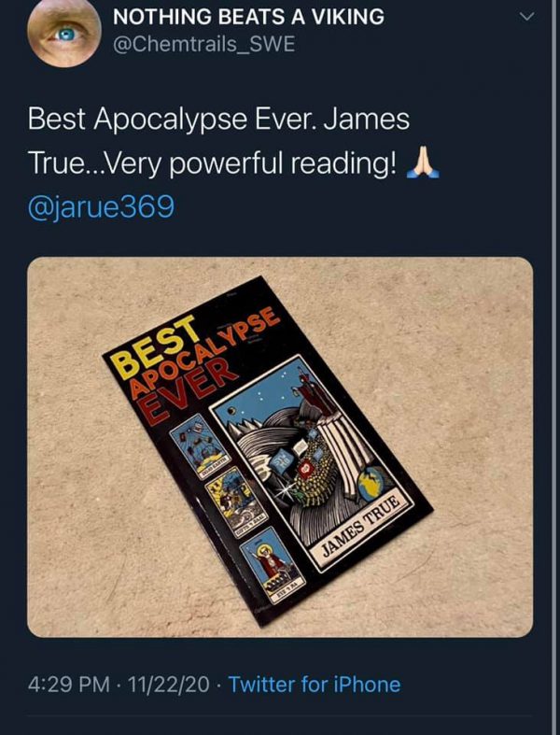This screenshot has width=560, height=735.
Task: Open the eye profile picture avatar
Action: tap(64, 33)
